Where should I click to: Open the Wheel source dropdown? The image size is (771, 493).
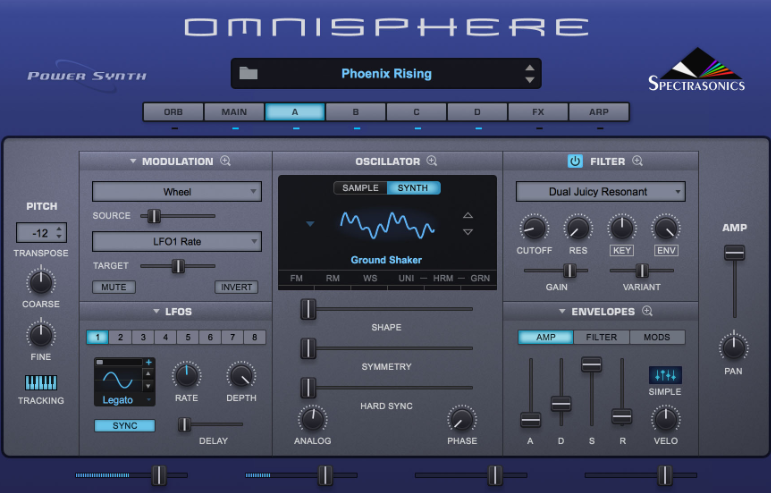[177, 191]
